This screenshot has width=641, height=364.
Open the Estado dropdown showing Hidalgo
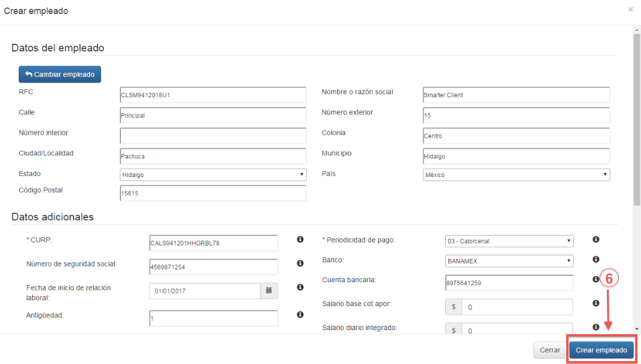point(213,175)
